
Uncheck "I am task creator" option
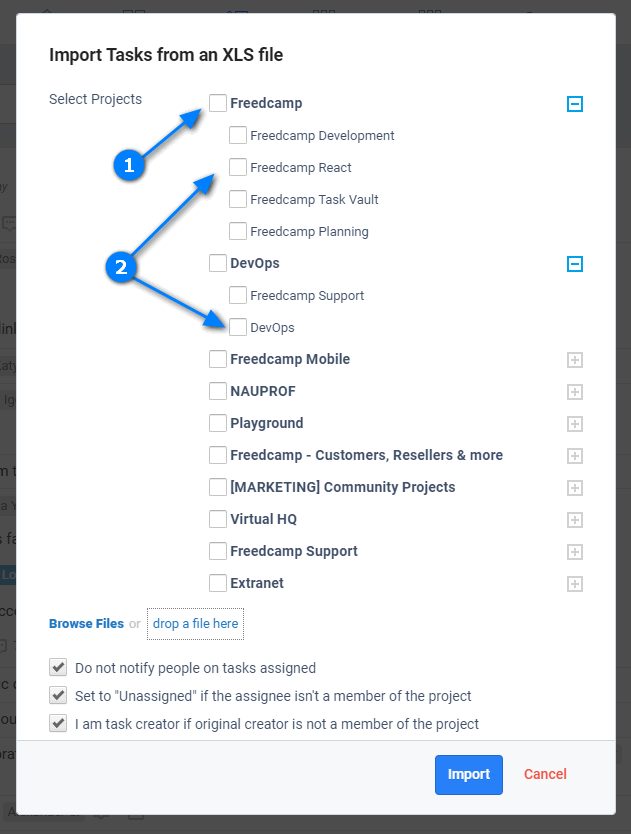tap(58, 723)
